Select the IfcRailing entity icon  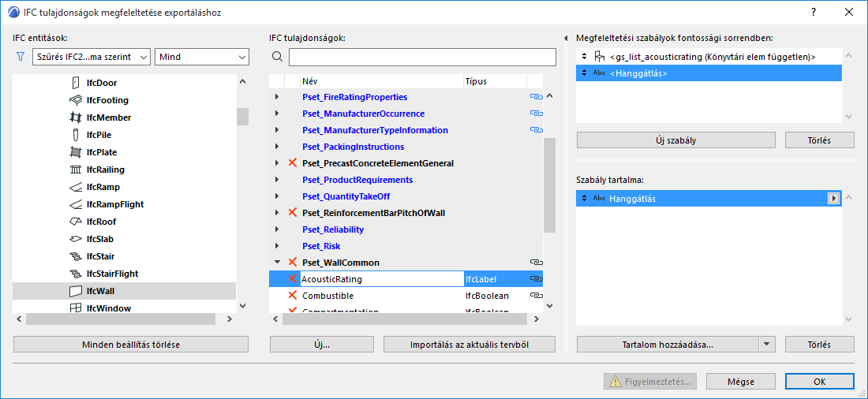tap(76, 170)
